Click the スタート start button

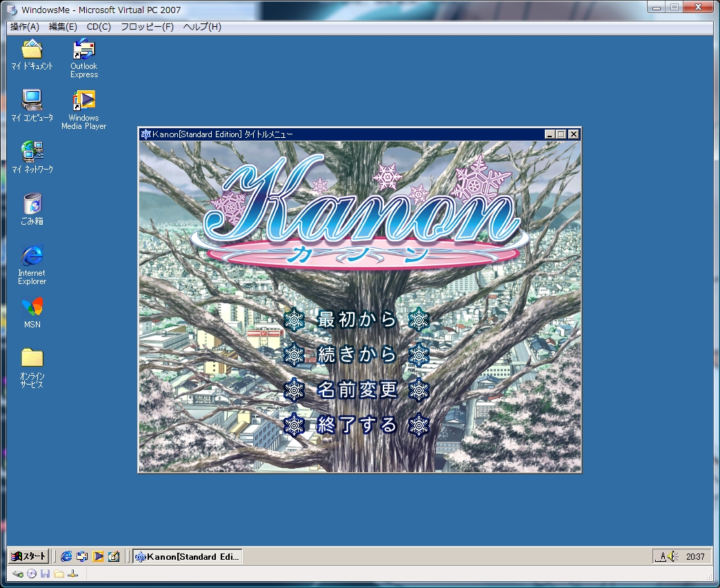28,556
